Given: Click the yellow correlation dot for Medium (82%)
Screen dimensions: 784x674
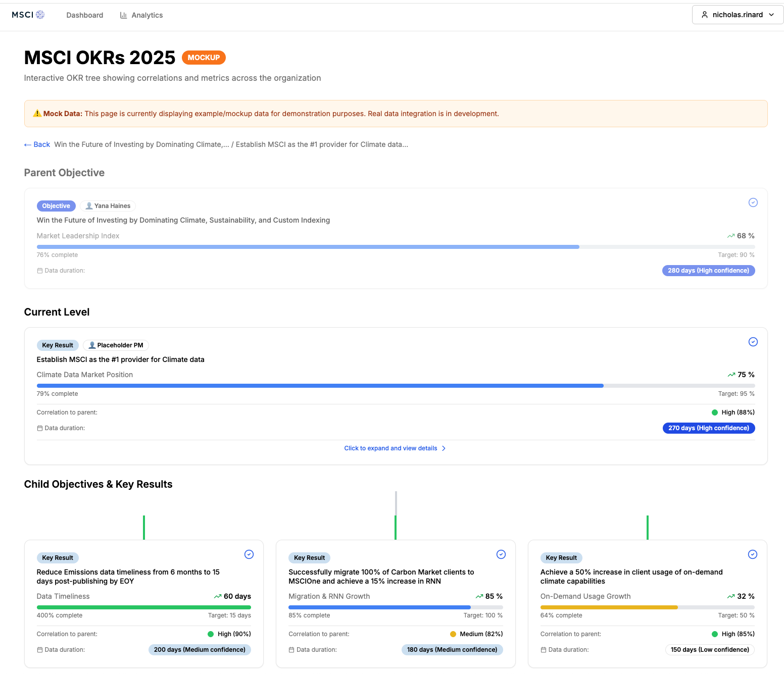Looking at the screenshot, I should click(453, 634).
